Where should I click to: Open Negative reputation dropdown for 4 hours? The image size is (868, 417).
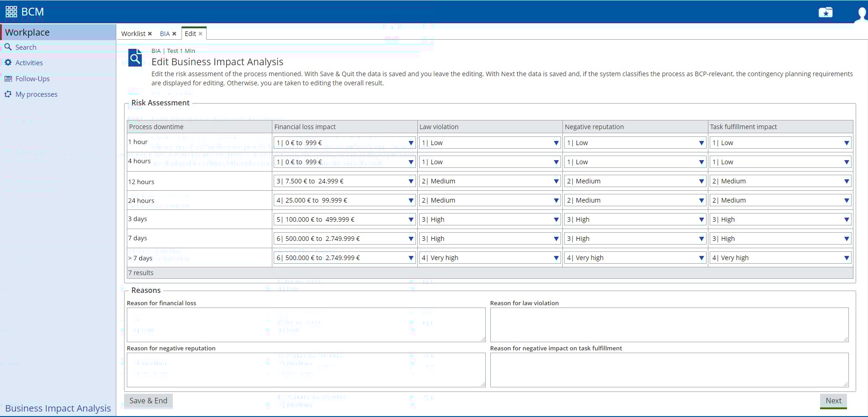coord(635,162)
